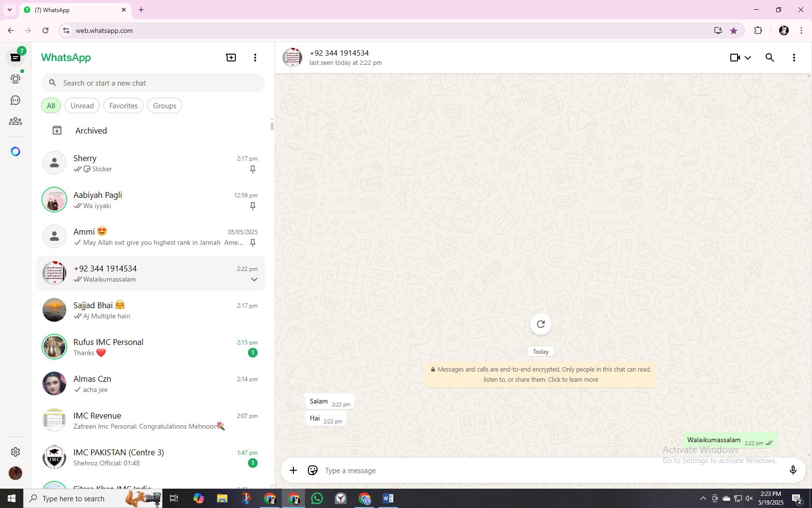This screenshot has width=812, height=508.
Task: Select the Groups filter chip
Action: [165, 105]
